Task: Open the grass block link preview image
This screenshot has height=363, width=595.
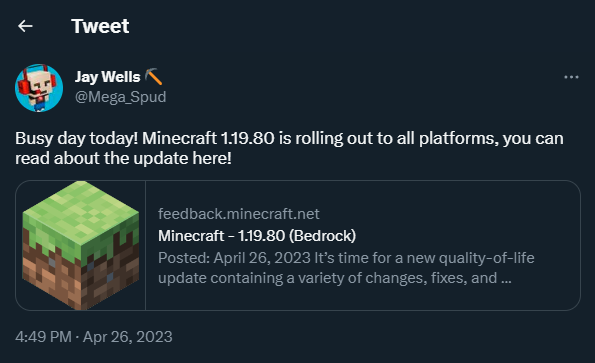Action: (80, 245)
